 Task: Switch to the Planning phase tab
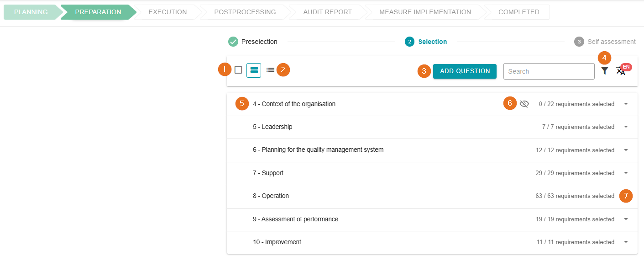(x=31, y=12)
